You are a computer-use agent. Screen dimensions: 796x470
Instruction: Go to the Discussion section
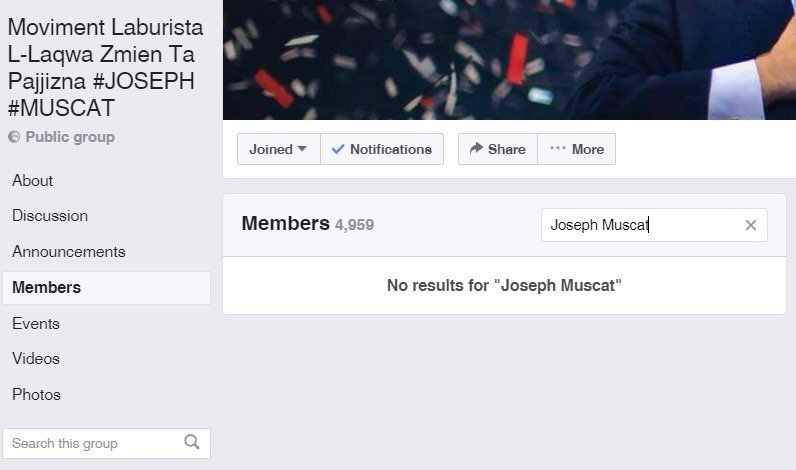(50, 216)
